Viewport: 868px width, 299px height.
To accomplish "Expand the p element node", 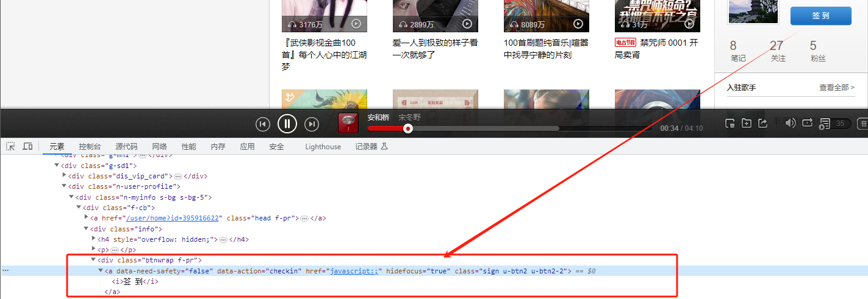I will [x=93, y=249].
